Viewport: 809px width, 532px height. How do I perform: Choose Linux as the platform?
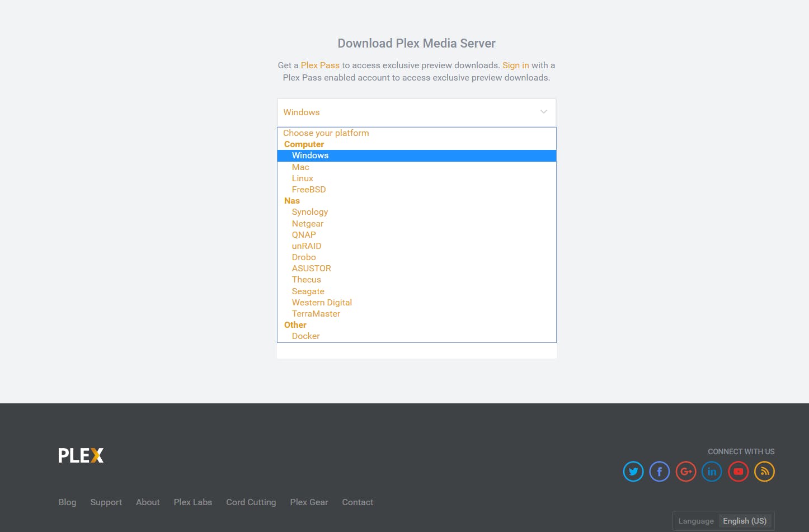417,178
